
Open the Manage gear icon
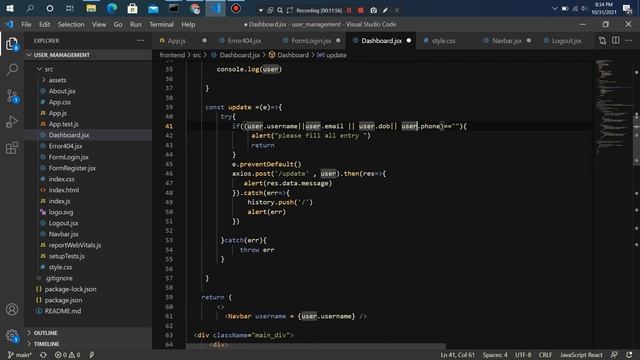click(12, 336)
